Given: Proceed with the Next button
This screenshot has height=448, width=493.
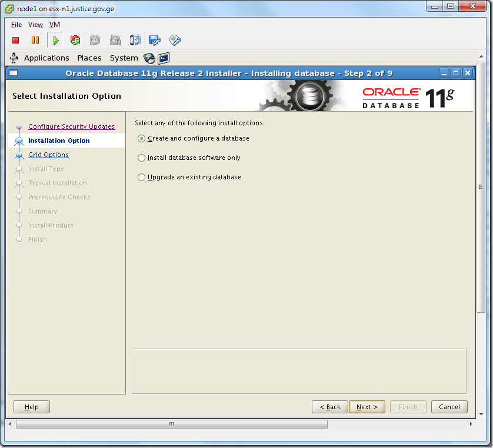Looking at the screenshot, I should click(367, 406).
